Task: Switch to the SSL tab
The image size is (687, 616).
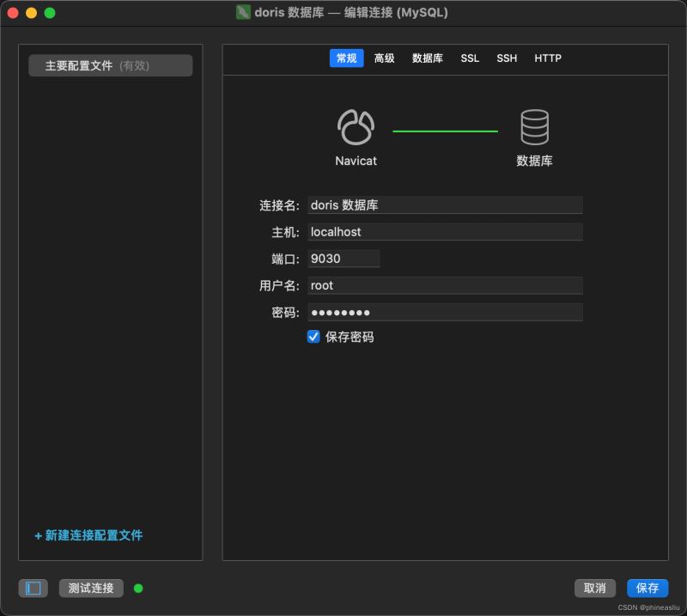Action: [470, 58]
